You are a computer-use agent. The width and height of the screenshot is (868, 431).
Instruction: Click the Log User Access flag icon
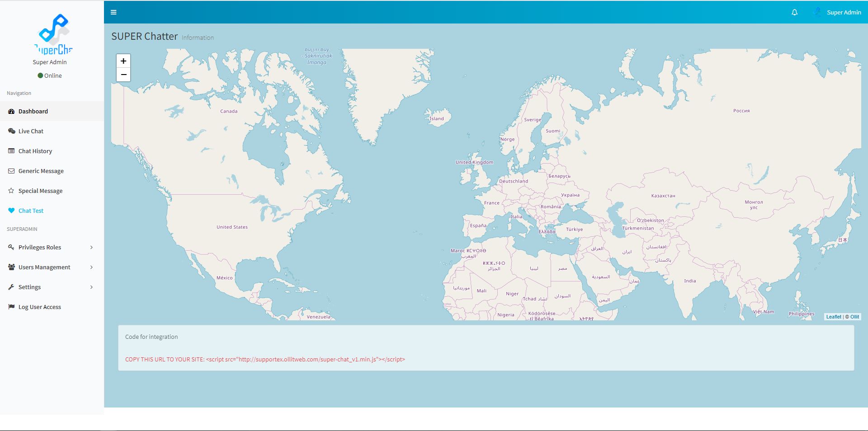coord(11,307)
